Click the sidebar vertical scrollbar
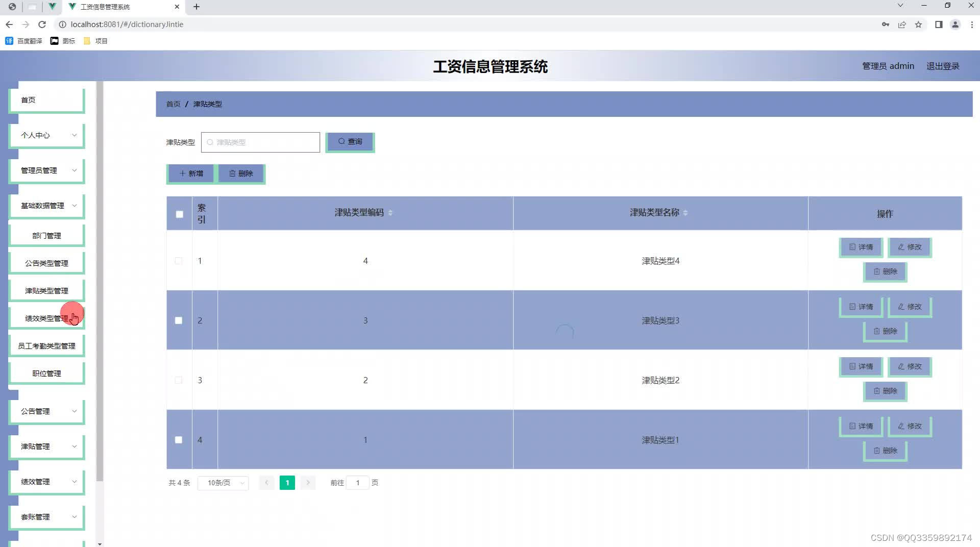Viewport: 980px width, 547px height. click(100, 281)
